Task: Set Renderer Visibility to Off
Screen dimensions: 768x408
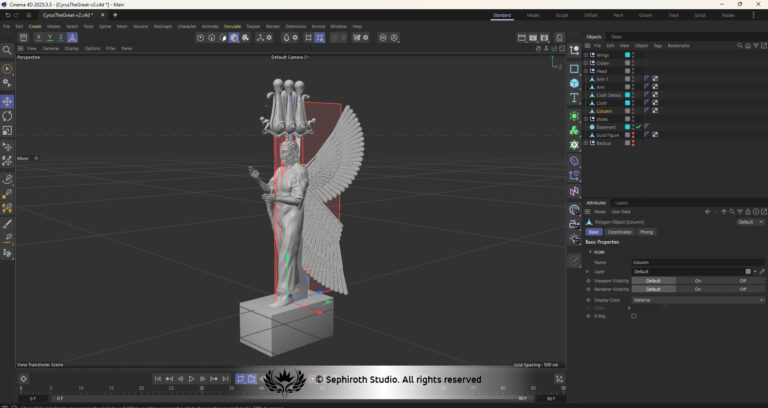Action: (743, 289)
